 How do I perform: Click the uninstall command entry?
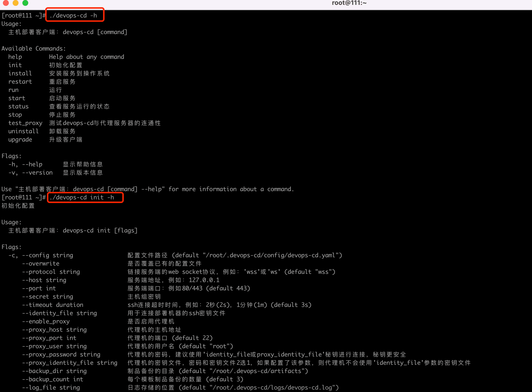pos(23,131)
